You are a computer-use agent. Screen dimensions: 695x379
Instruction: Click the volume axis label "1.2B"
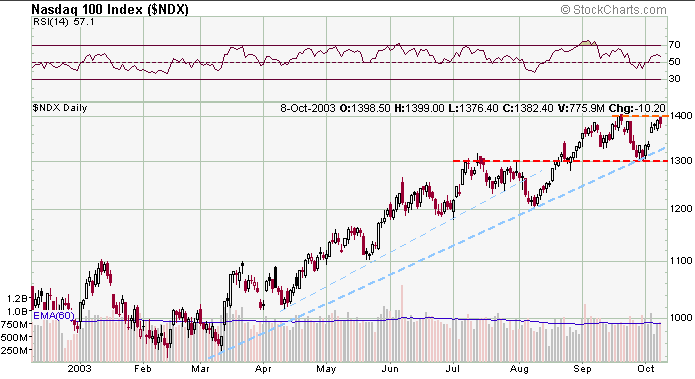tap(17, 298)
